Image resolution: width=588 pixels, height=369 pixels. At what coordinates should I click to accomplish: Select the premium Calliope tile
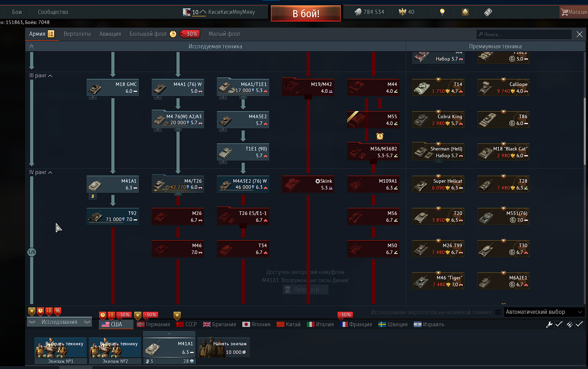[x=504, y=87]
